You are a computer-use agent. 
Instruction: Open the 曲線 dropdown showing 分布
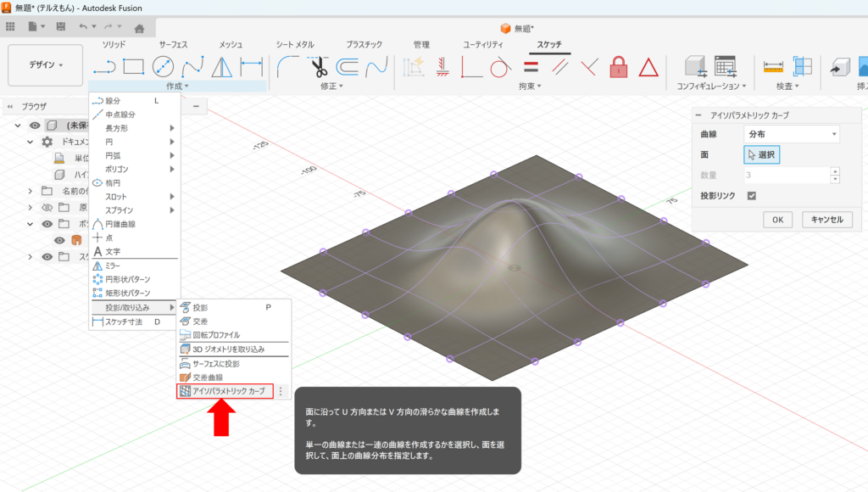tap(791, 134)
